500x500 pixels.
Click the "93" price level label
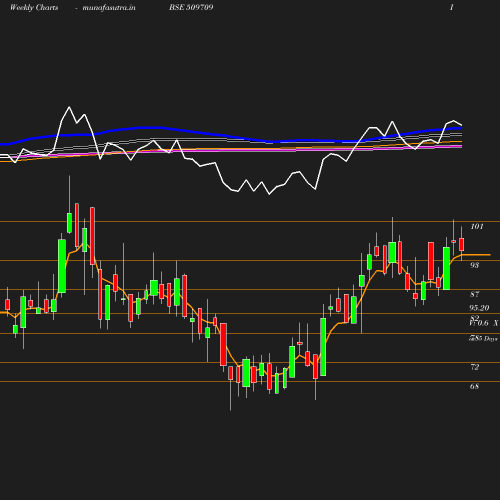point(474,265)
